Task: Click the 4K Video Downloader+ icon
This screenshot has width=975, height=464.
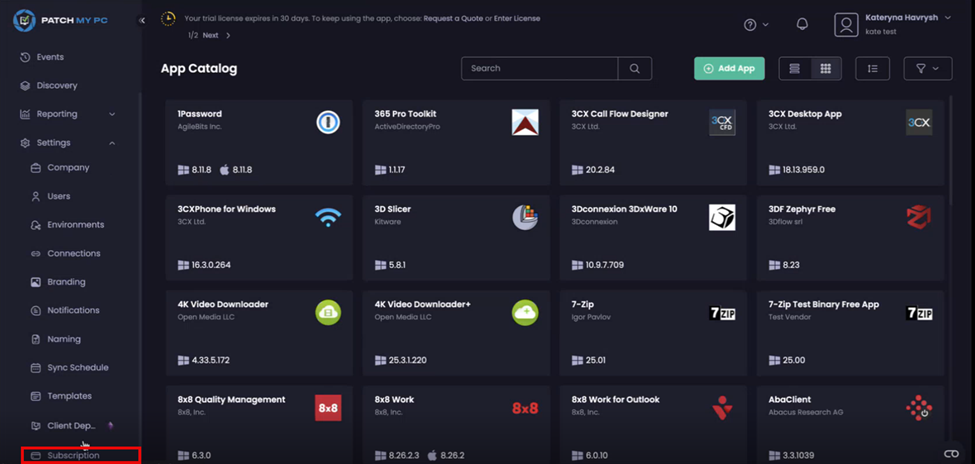Action: (x=525, y=312)
